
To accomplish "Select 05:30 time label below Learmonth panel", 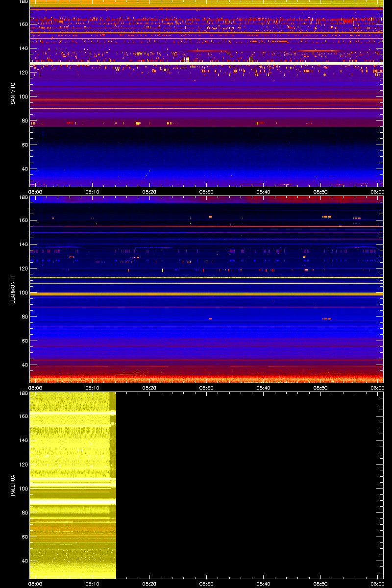I will (x=206, y=388).
